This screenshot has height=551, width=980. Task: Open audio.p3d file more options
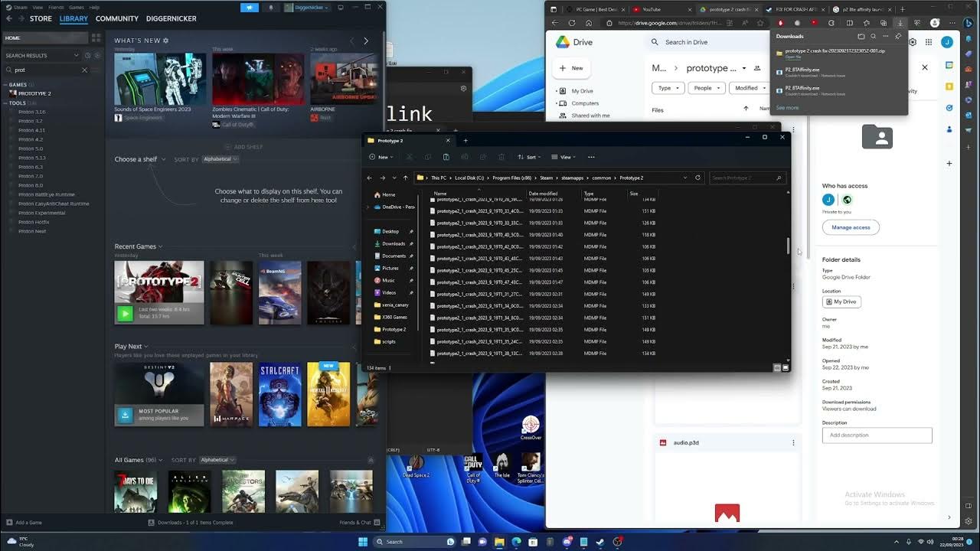(793, 442)
